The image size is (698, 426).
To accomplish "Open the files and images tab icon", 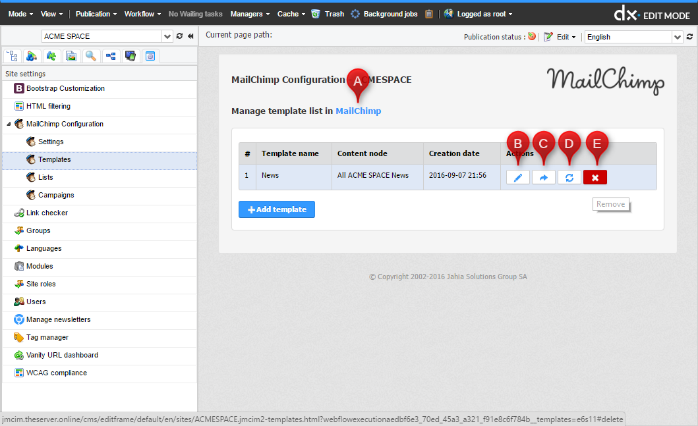I will pos(71,56).
